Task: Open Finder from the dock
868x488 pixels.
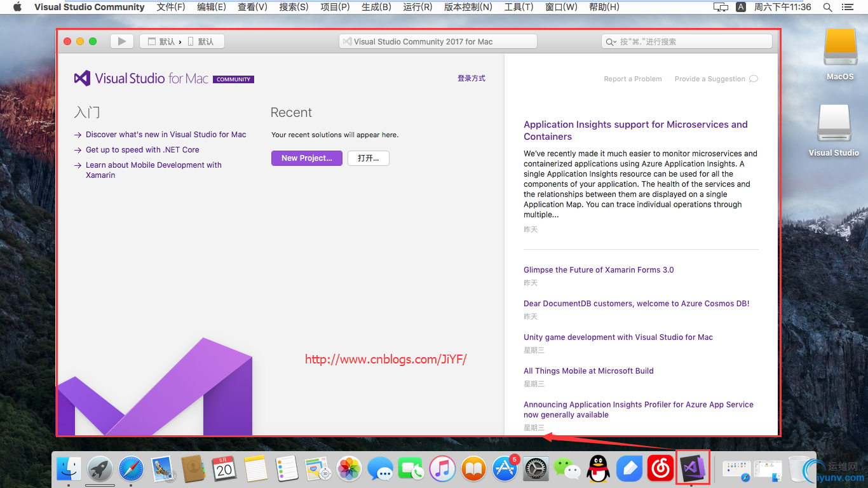Action: tap(69, 469)
